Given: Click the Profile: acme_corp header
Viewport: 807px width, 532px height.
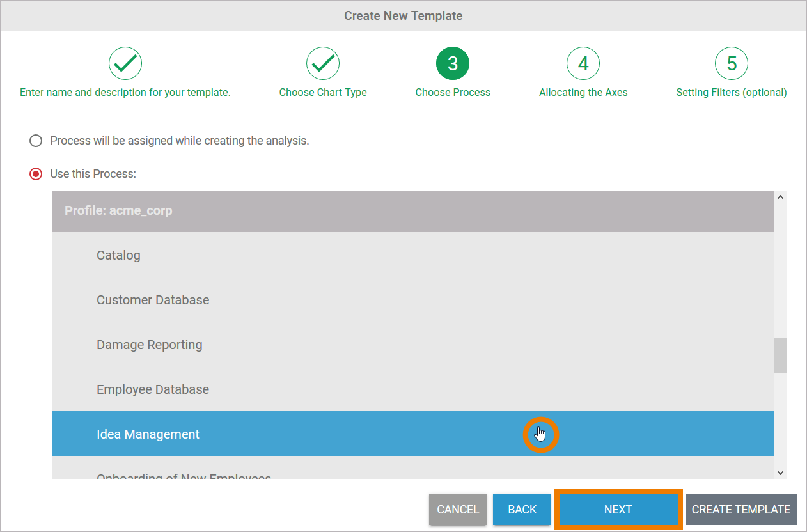Looking at the screenshot, I should (118, 210).
